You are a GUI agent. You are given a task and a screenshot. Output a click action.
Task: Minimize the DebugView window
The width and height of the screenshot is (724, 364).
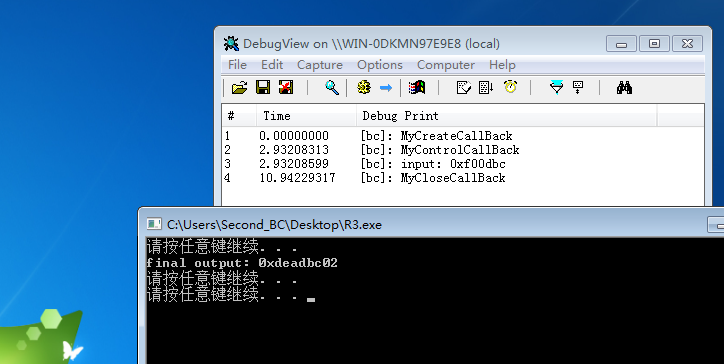pos(621,44)
